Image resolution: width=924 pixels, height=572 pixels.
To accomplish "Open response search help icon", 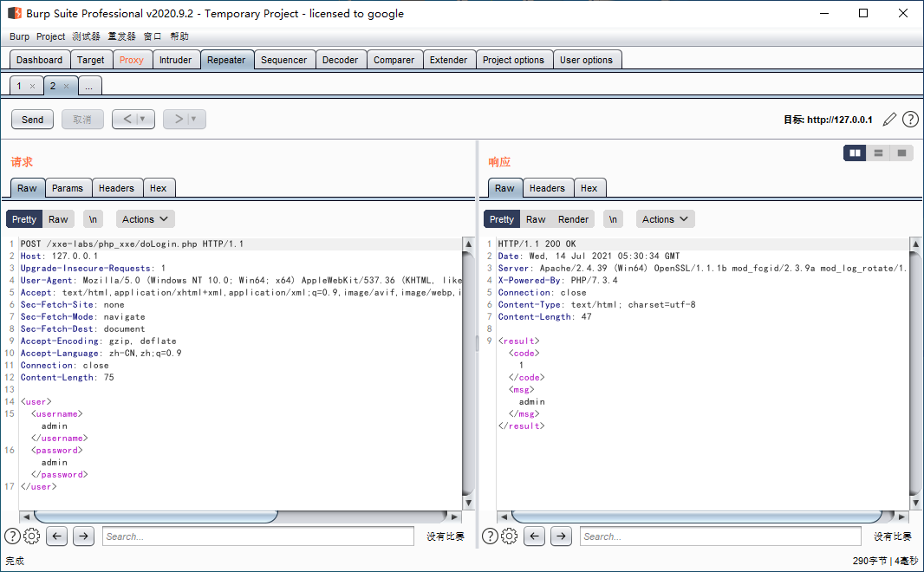I will (490, 536).
